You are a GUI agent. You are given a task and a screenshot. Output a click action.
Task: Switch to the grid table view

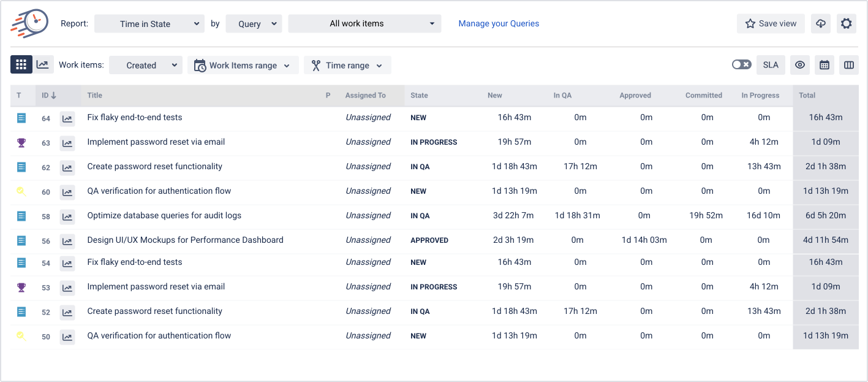click(x=21, y=65)
